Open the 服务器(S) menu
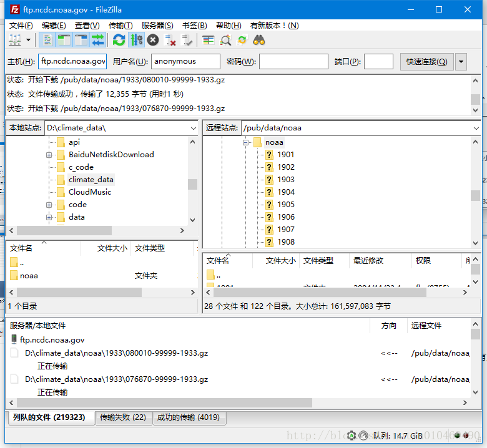487x448 pixels. pyautogui.click(x=157, y=26)
